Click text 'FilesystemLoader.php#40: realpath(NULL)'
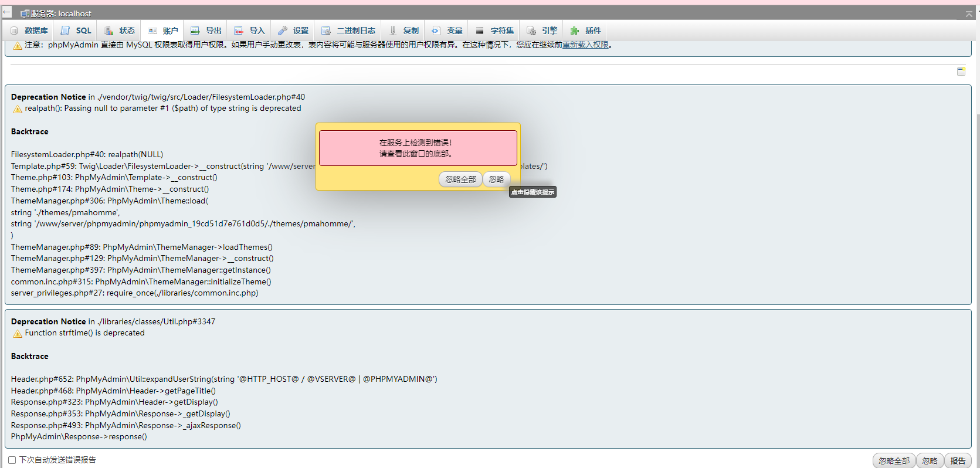The height and width of the screenshot is (468, 980). 87,155
